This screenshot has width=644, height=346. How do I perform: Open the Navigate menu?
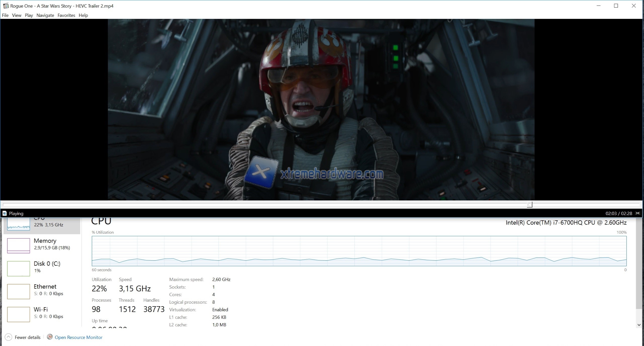coord(45,15)
